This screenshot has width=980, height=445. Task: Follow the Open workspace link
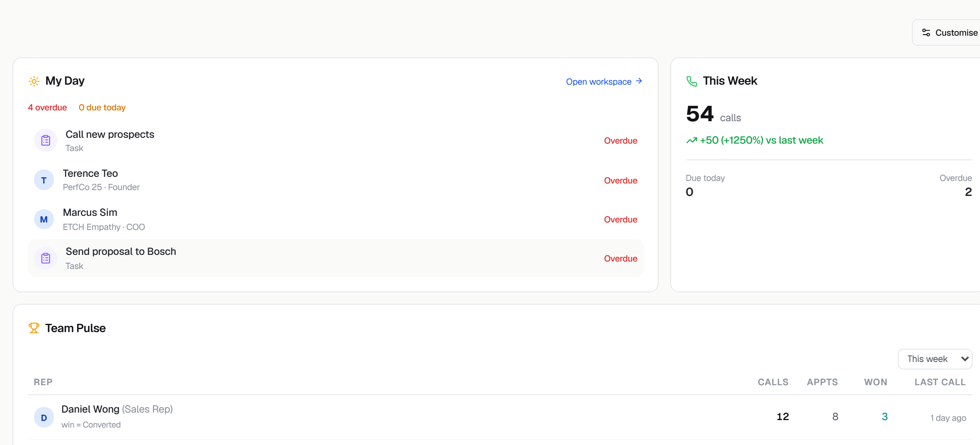(604, 81)
